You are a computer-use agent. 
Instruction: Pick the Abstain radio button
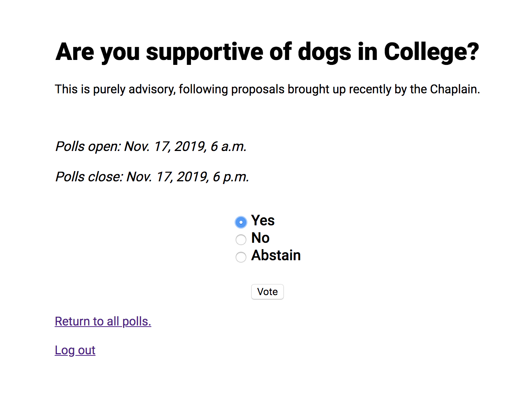coord(241,257)
